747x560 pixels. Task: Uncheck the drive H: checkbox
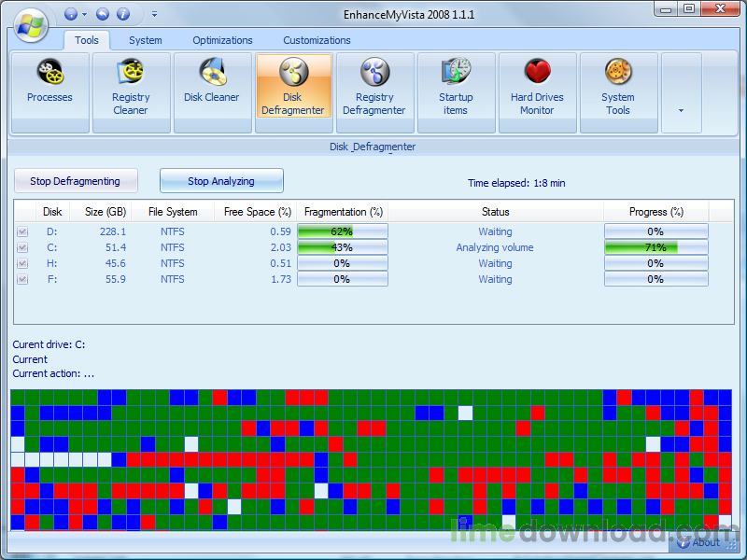pyautogui.click(x=22, y=263)
